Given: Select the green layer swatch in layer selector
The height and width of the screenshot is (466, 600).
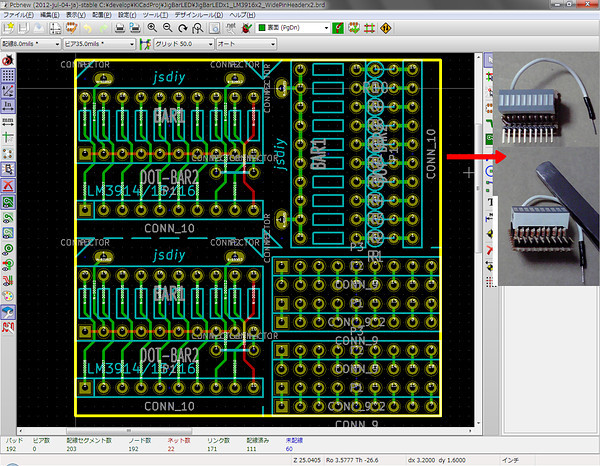Looking at the screenshot, I should pos(263,28).
